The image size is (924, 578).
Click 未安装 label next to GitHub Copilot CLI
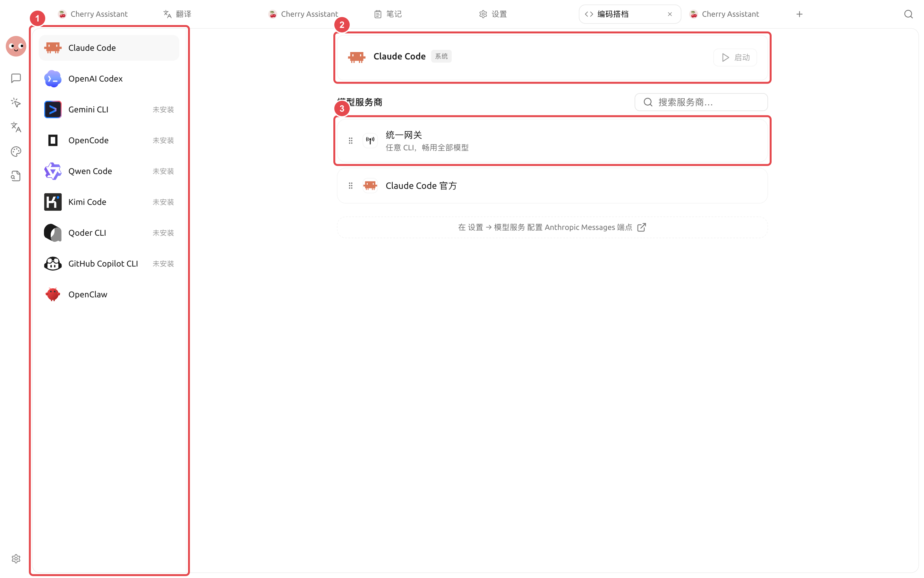pyautogui.click(x=163, y=264)
